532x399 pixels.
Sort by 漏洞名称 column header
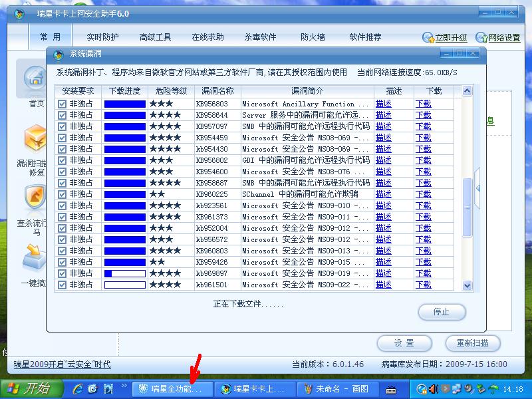click(x=218, y=91)
